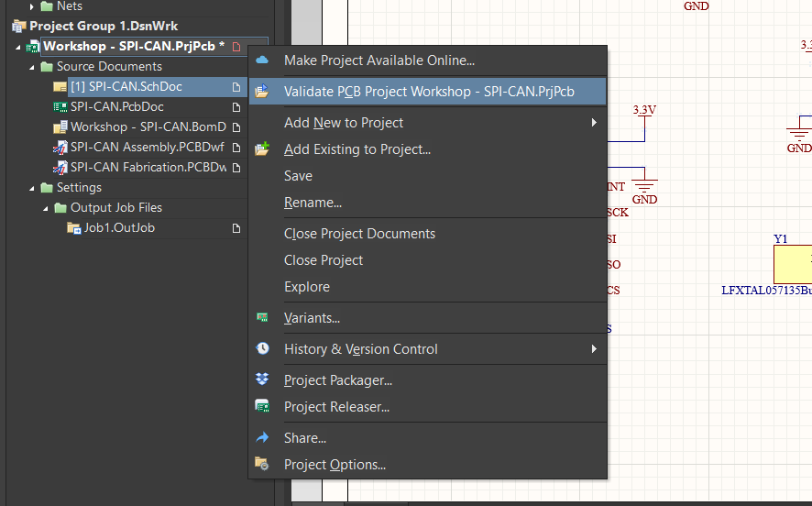Select Save from the context menu
The width and height of the screenshot is (812, 506).
coord(428,176)
